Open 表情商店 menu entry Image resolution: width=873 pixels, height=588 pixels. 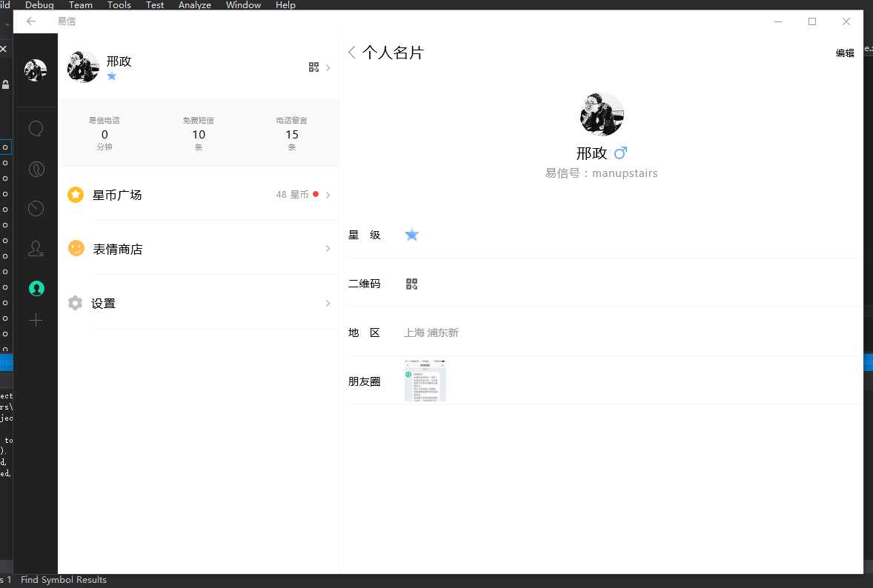[199, 249]
